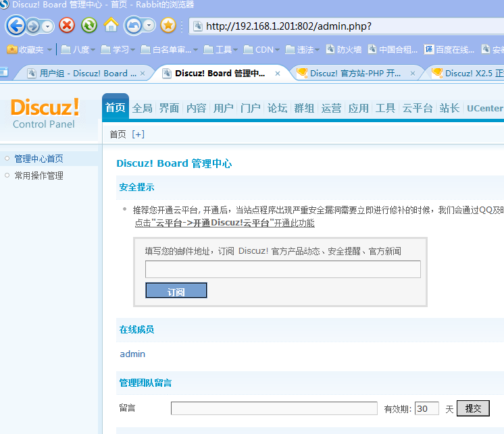Click the browser Forward arrow button
504x434 pixels.
point(33,26)
